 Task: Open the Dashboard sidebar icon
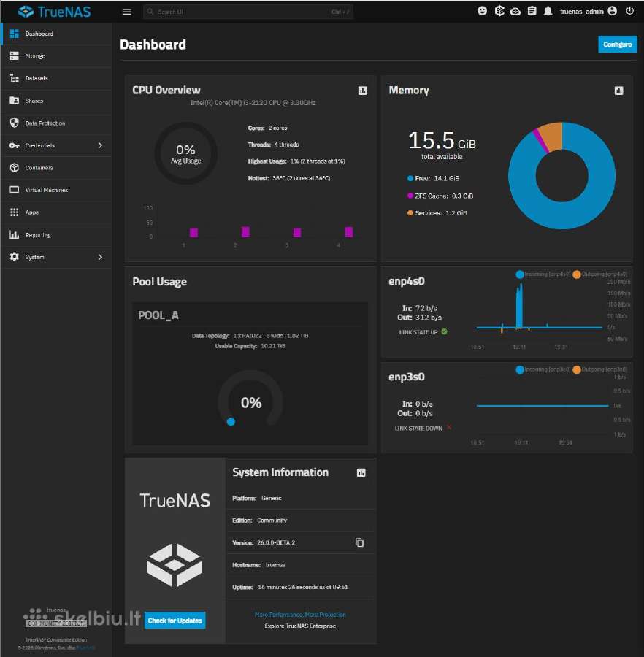pos(15,34)
